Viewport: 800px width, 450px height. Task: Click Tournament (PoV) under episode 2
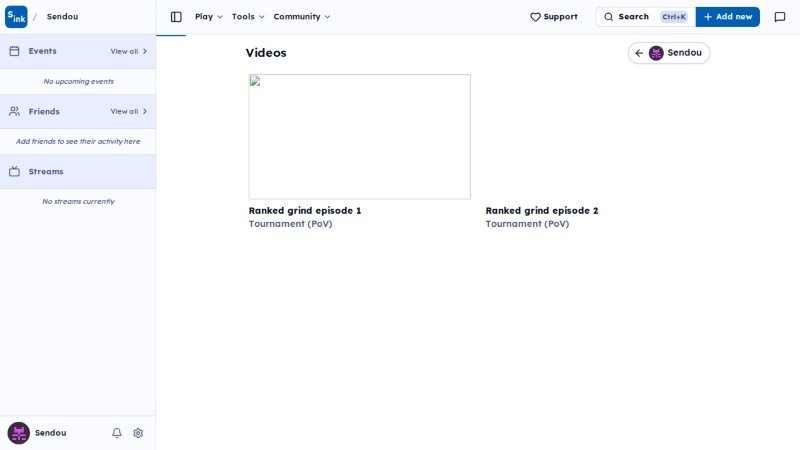pos(527,223)
